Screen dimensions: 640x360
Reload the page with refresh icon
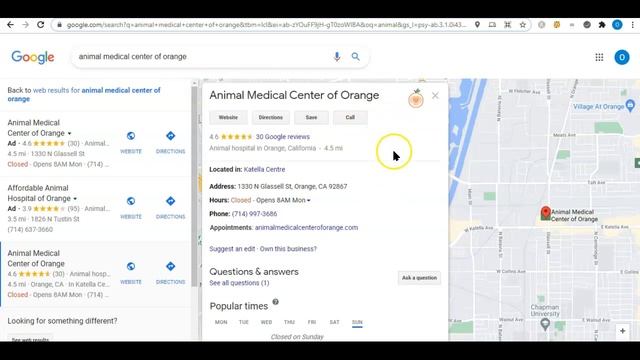(x=40, y=25)
